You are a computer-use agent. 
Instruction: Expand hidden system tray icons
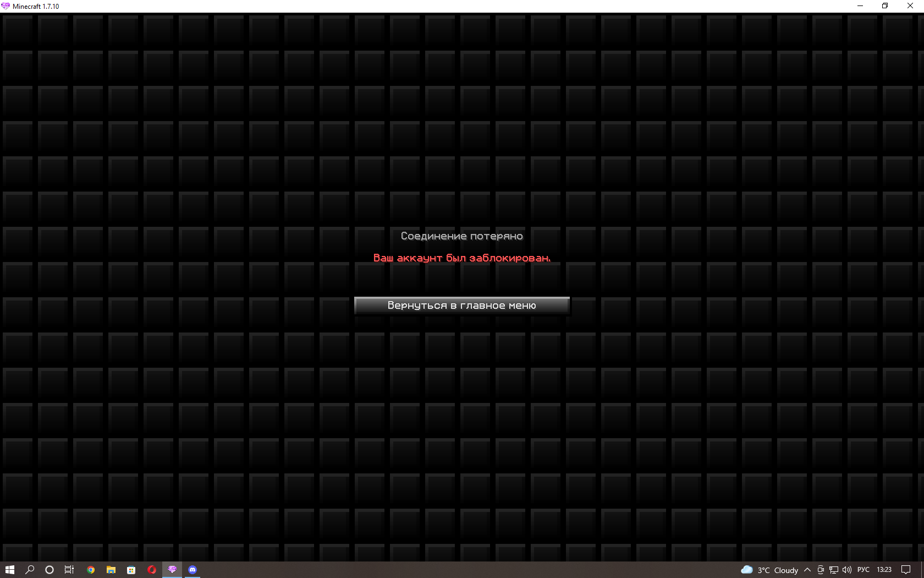pos(807,570)
